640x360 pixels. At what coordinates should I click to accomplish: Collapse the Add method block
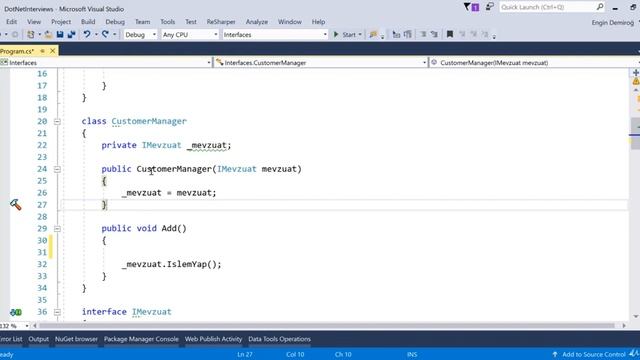tap(57, 229)
